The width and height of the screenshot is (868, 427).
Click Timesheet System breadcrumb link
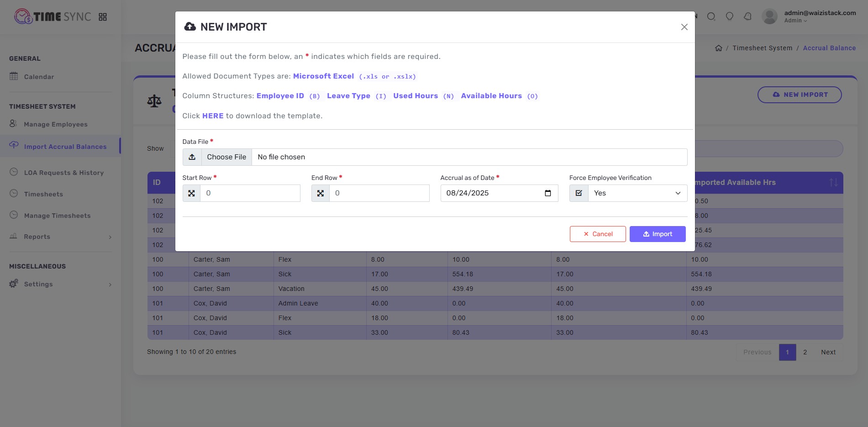763,48
